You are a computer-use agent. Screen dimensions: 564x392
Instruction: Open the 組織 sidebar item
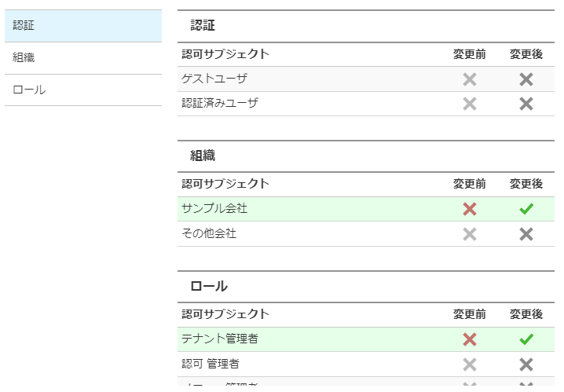[x=83, y=58]
